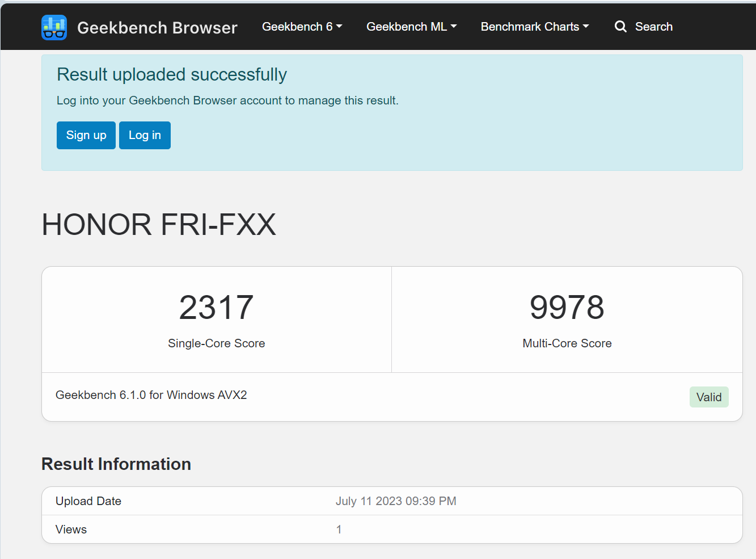756x559 pixels.
Task: Open the Geekbench 6 dropdown menu
Action: [x=302, y=27]
